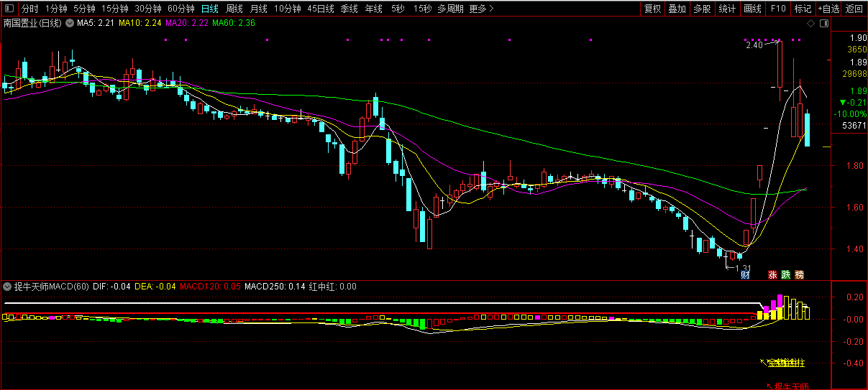Click the 2.40 high price label

pyautogui.click(x=754, y=45)
